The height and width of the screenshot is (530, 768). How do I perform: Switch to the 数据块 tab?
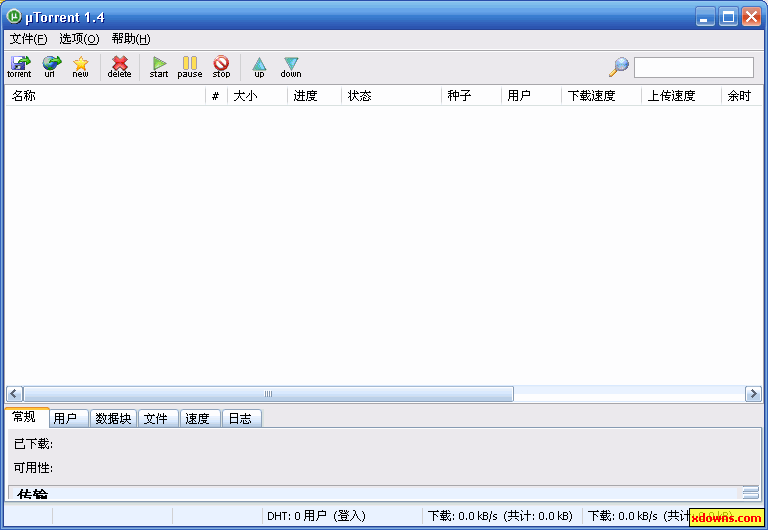pos(113,418)
